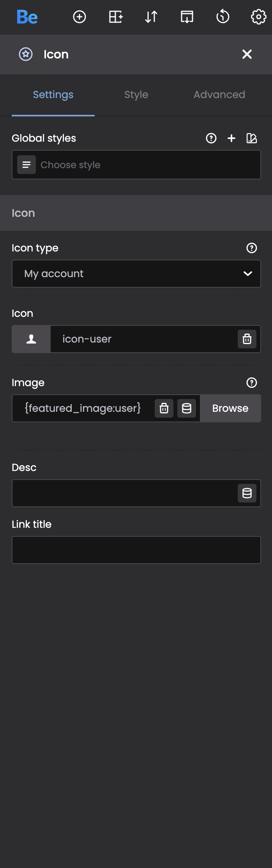
Task: Open Global styles help icon
Action: point(211,138)
